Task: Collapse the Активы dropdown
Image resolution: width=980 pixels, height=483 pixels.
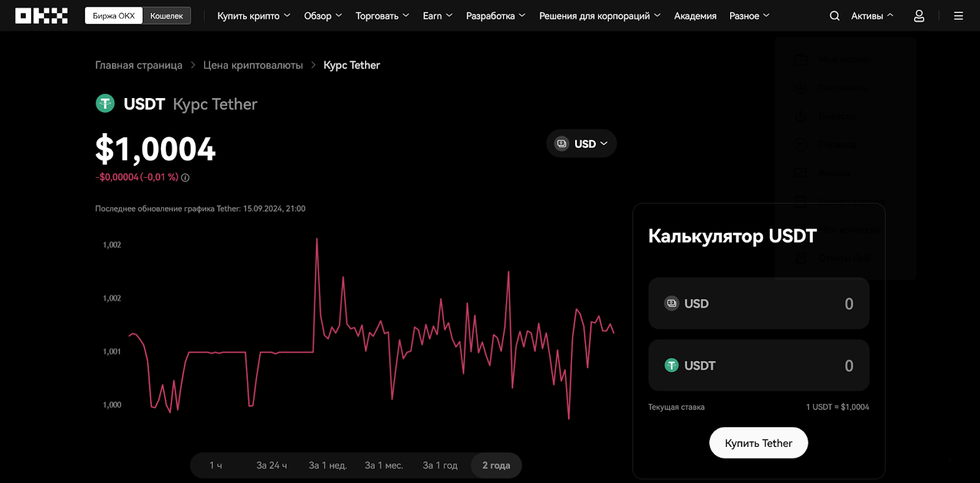Action: pyautogui.click(x=872, y=16)
